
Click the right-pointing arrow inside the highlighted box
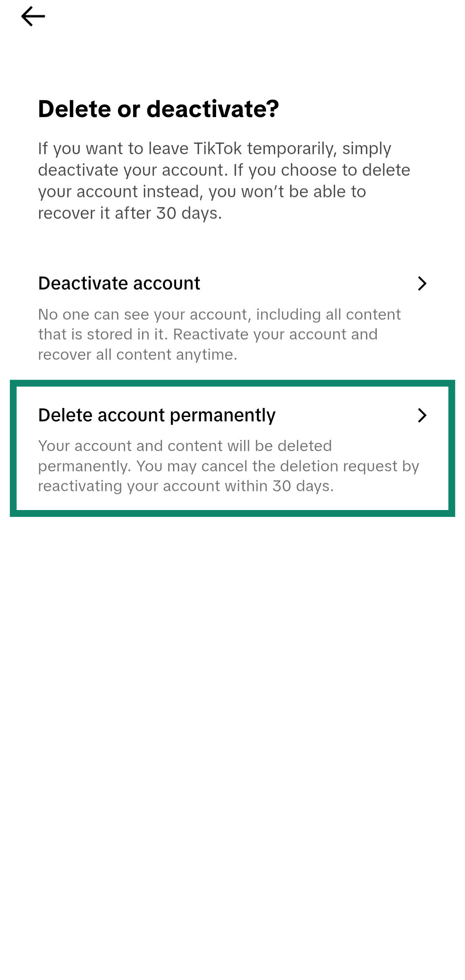[x=422, y=416]
